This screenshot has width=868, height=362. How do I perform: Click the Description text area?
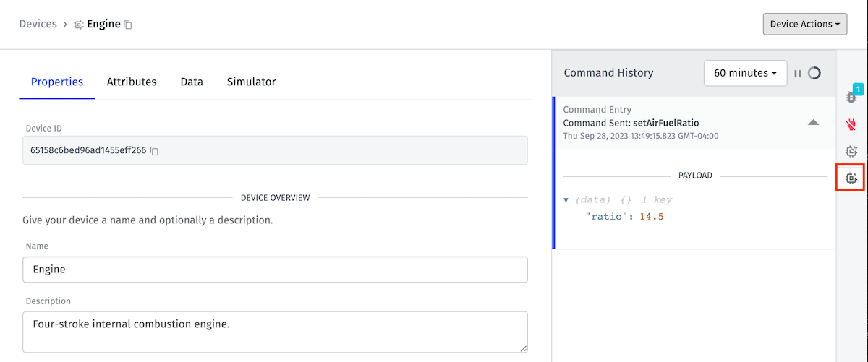[275, 332]
